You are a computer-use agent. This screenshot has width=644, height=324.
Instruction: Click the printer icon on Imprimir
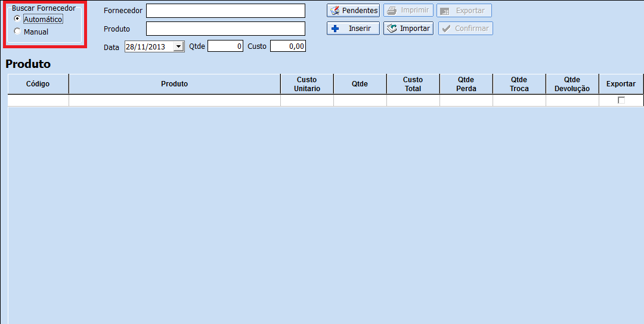point(392,11)
